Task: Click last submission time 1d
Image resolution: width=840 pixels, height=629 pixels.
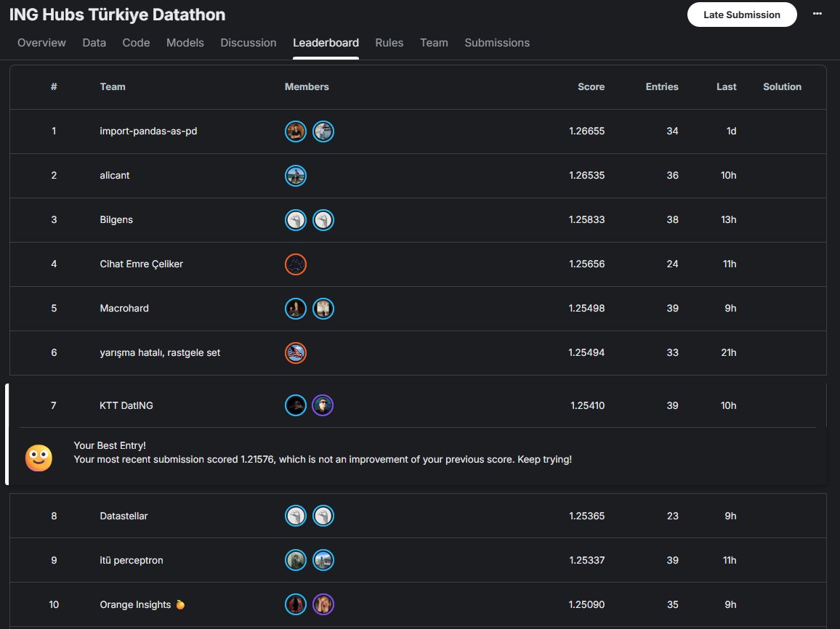Action: click(x=731, y=131)
